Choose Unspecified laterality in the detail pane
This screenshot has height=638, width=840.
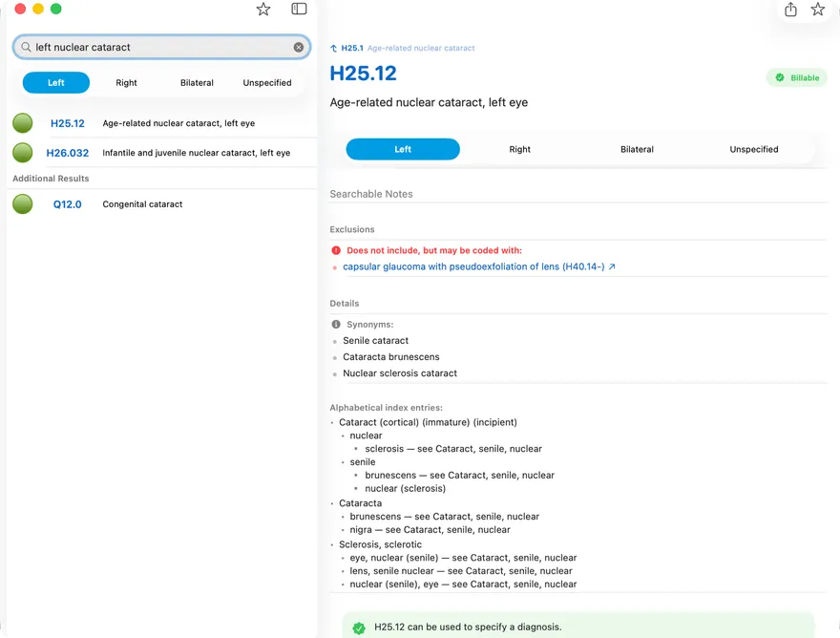[754, 149]
